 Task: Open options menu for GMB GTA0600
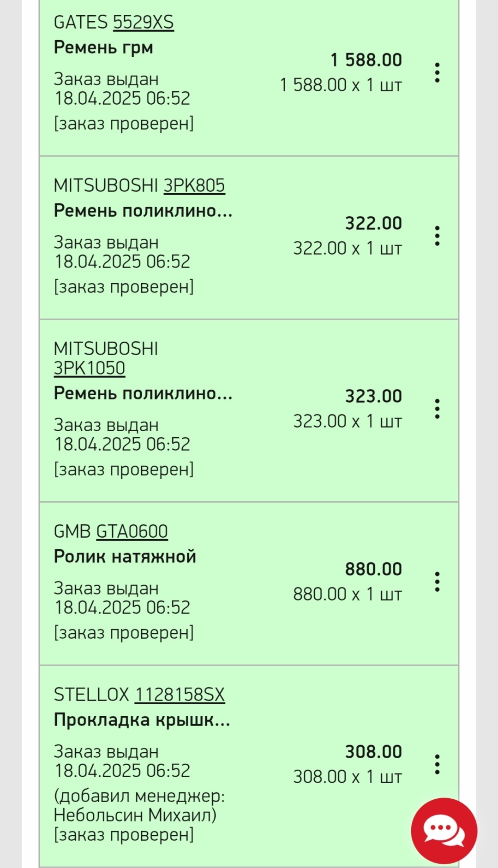(437, 582)
